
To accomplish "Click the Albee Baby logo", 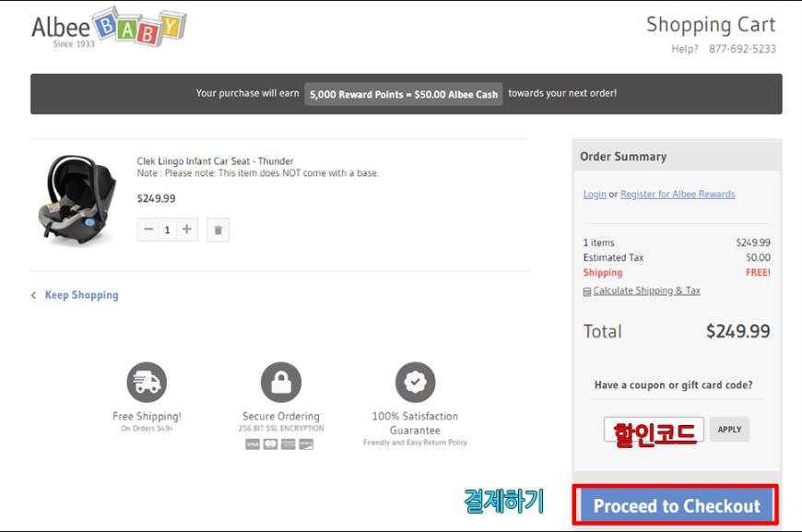I will coord(109,28).
